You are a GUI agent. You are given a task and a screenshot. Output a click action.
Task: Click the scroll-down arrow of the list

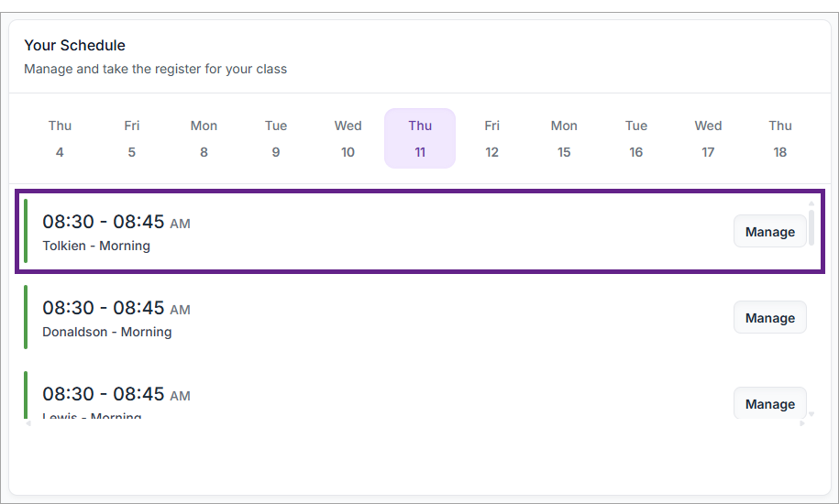click(x=811, y=414)
